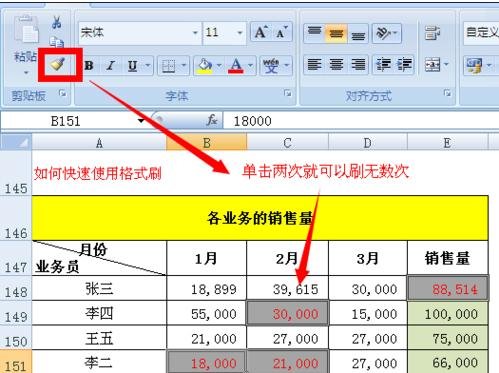
Task: Align text left
Action: pyautogui.click(x=314, y=64)
